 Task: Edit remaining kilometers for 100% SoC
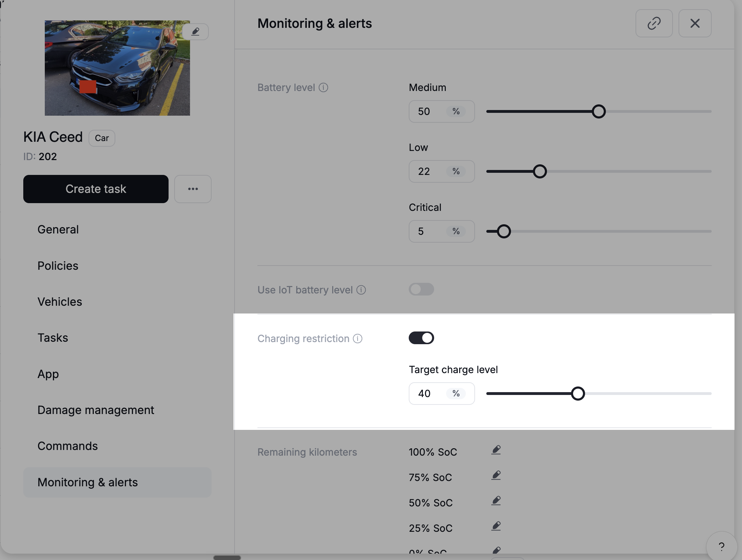click(496, 450)
